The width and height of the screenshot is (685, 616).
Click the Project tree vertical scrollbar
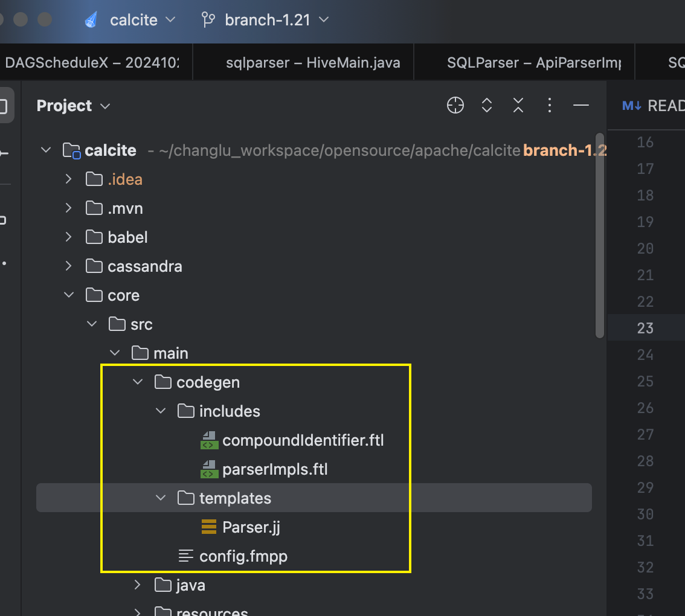pos(600,236)
